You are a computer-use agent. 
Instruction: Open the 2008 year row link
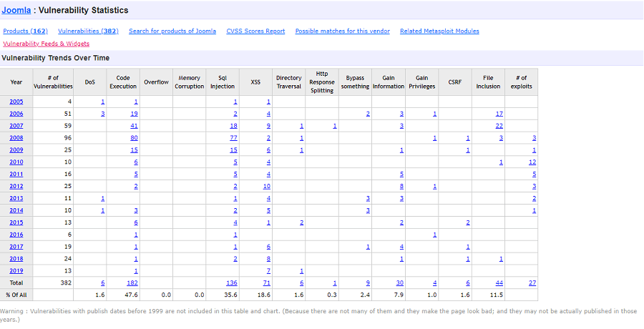point(16,138)
